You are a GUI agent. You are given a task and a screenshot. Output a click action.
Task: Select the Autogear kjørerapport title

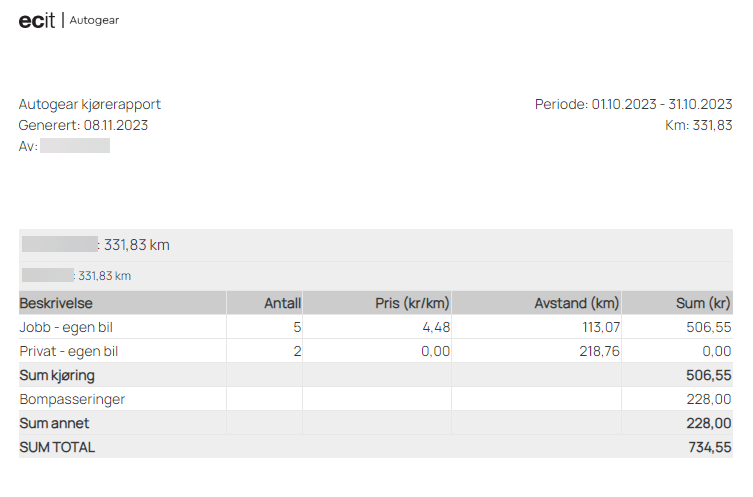(x=90, y=104)
